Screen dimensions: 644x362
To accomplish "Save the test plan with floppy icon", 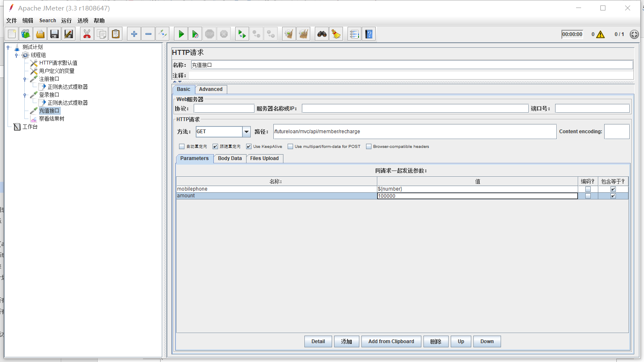I will click(x=55, y=34).
